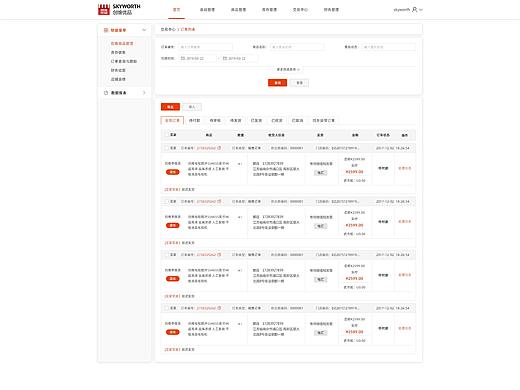Open the start date picker calendar icon
This screenshot has width=520, height=390.
[x=183, y=58]
